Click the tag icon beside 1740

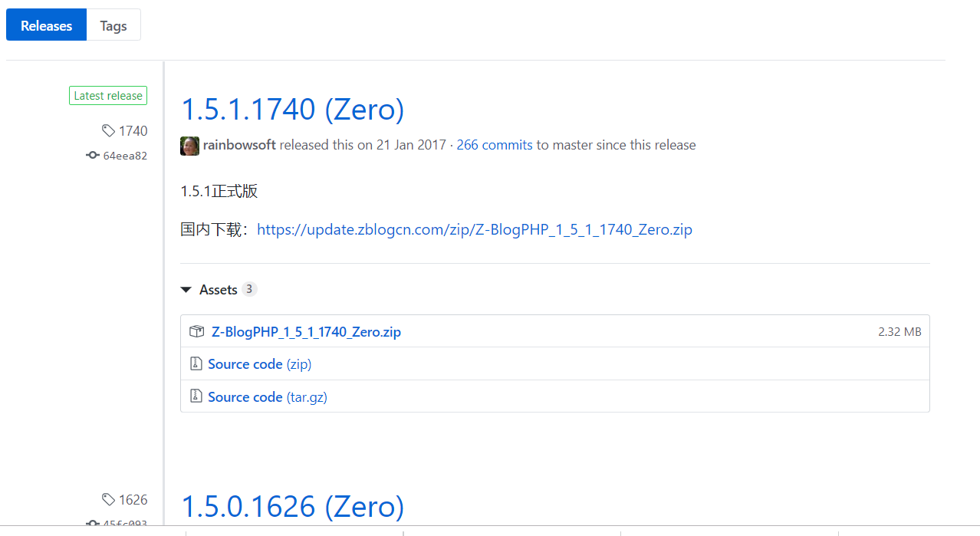(x=108, y=131)
